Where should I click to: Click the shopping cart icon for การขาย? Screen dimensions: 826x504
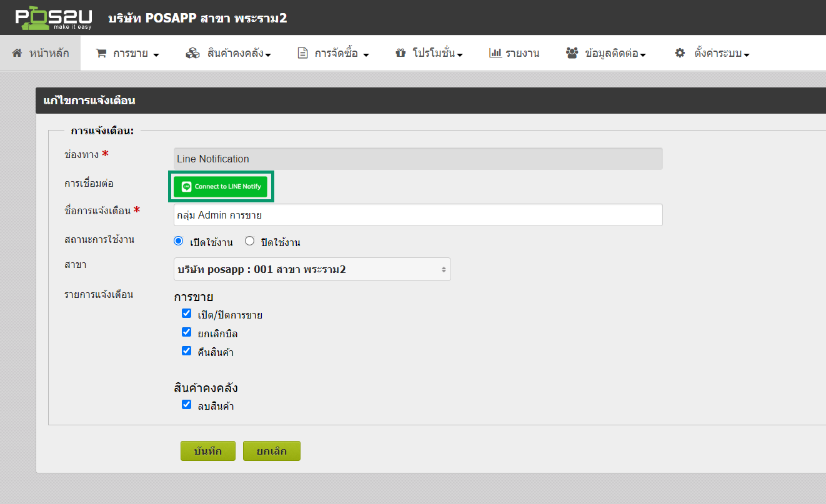coord(101,54)
